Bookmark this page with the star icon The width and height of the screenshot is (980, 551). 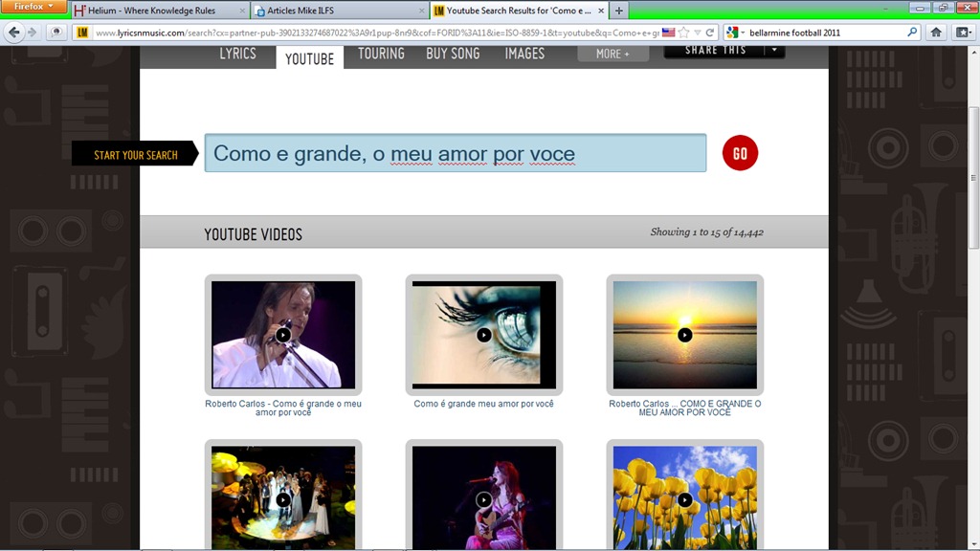(683, 32)
